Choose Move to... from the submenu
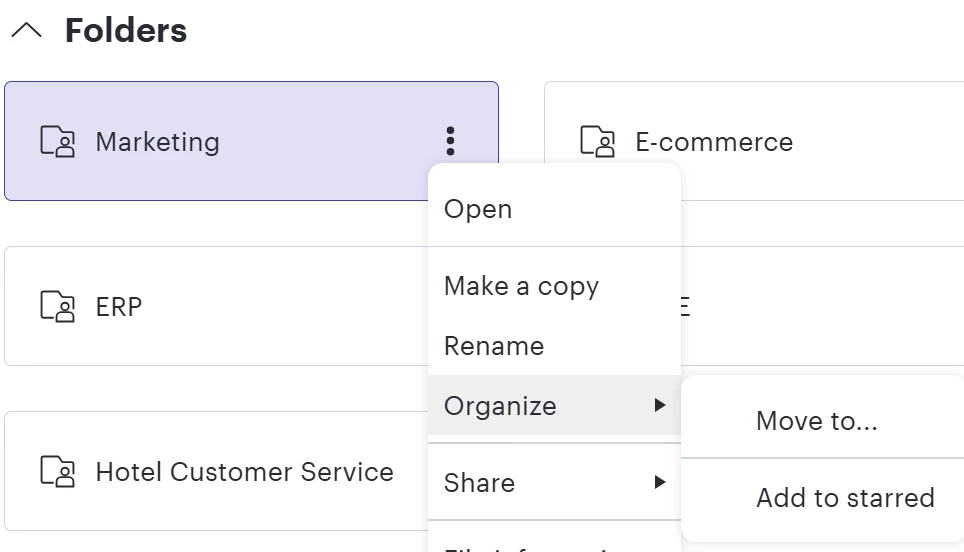The width and height of the screenshot is (964, 552). (x=816, y=421)
